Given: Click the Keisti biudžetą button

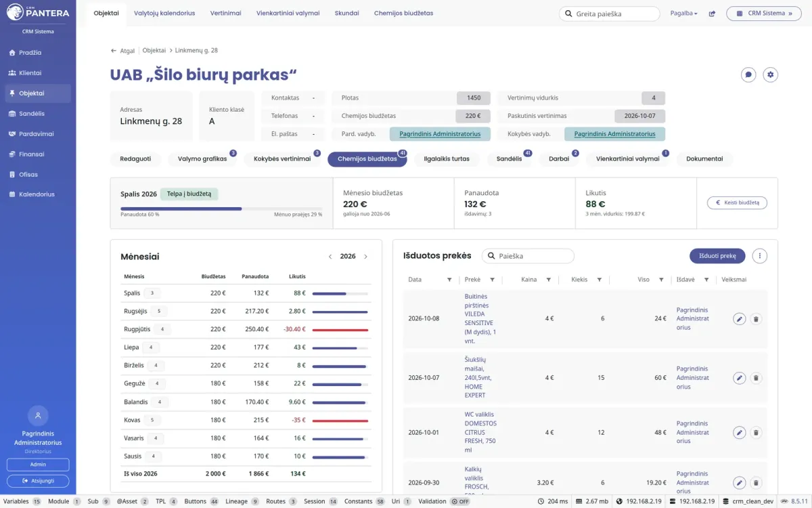Looking at the screenshot, I should click(x=737, y=203).
